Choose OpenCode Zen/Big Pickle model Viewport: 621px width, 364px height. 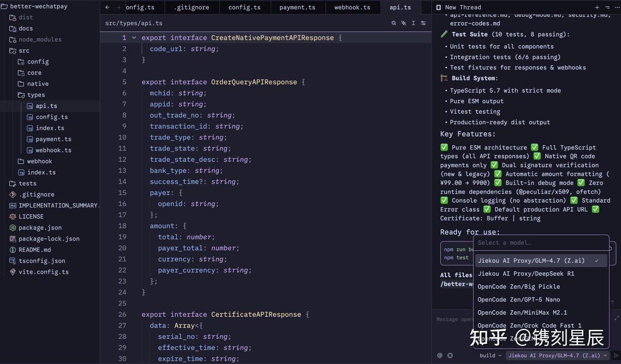pos(541,286)
